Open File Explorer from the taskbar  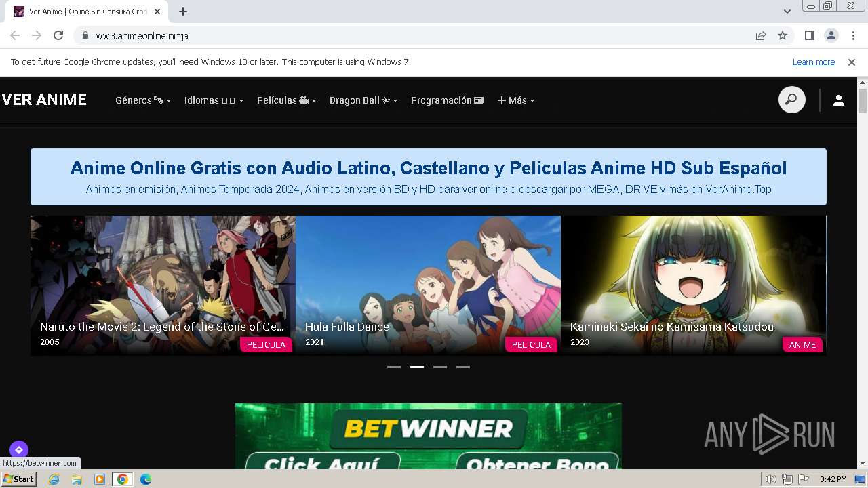point(77,479)
